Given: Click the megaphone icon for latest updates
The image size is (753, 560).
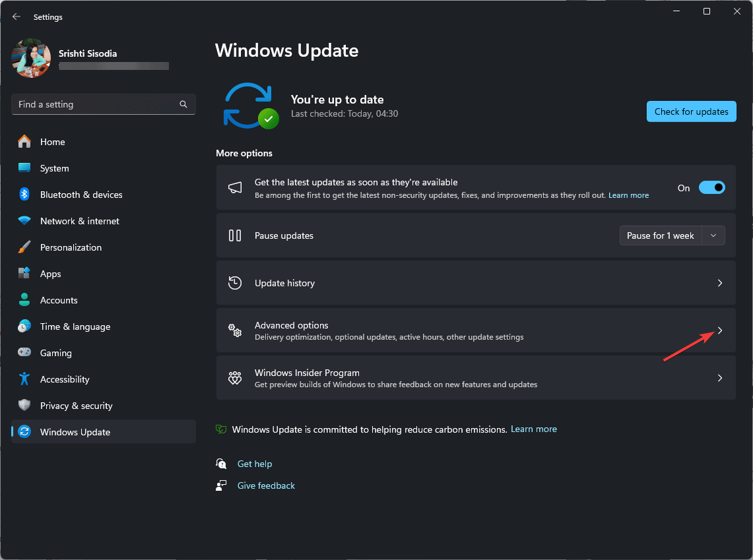Looking at the screenshot, I should point(235,187).
